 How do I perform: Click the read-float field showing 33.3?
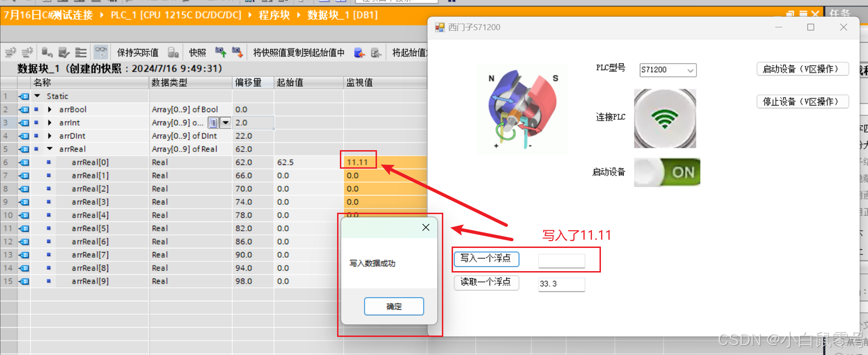tap(562, 284)
